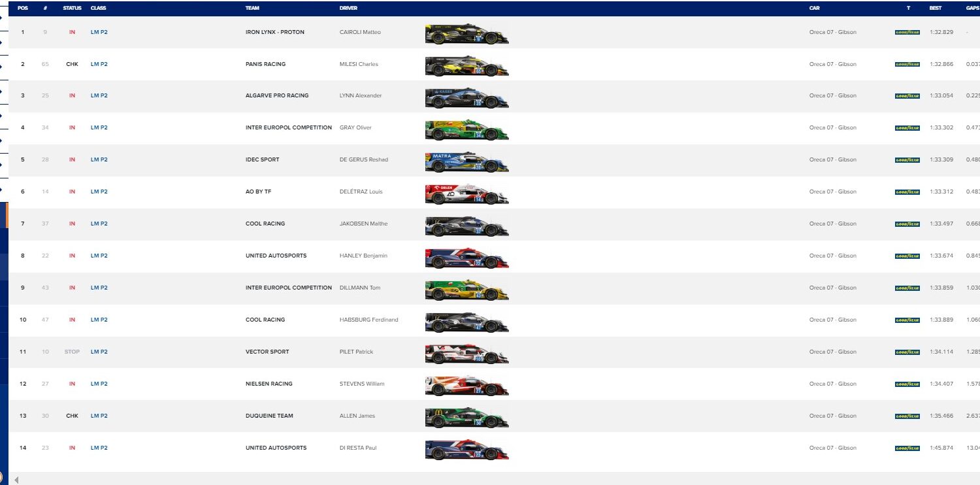Click DILLMANN's yellow Inter Europol car image
This screenshot has height=485, width=980.
(x=466, y=290)
